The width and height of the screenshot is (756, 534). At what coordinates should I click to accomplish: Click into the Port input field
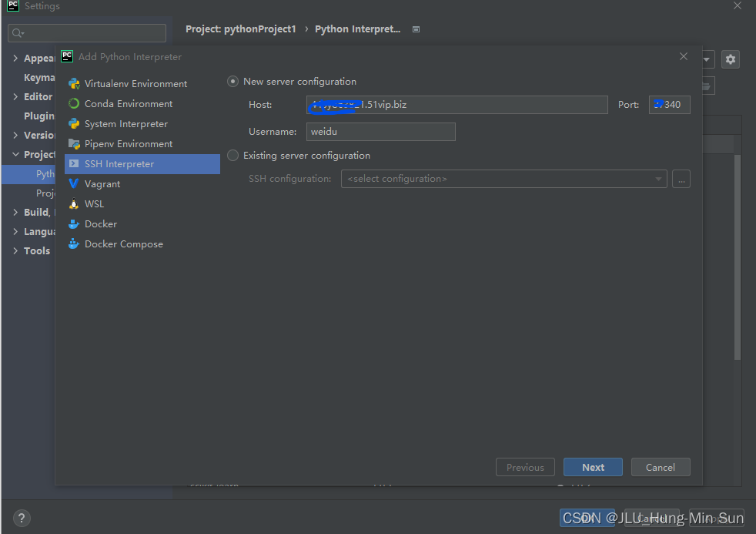669,105
